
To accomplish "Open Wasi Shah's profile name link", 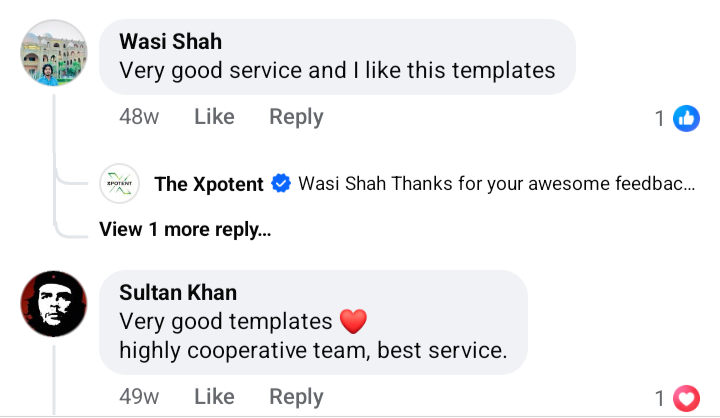I will (170, 42).
